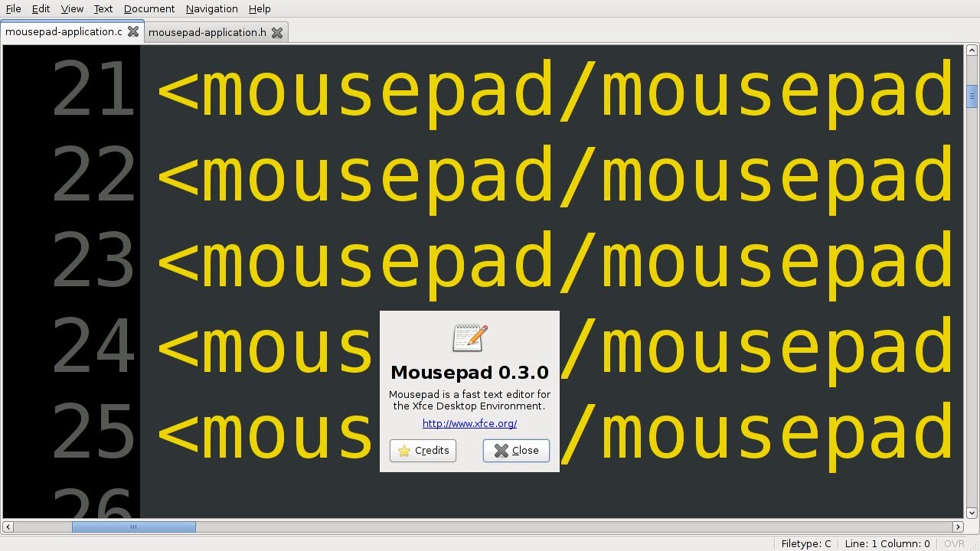Click line number 23 in the gutter
980x551 pixels.
[x=93, y=259]
